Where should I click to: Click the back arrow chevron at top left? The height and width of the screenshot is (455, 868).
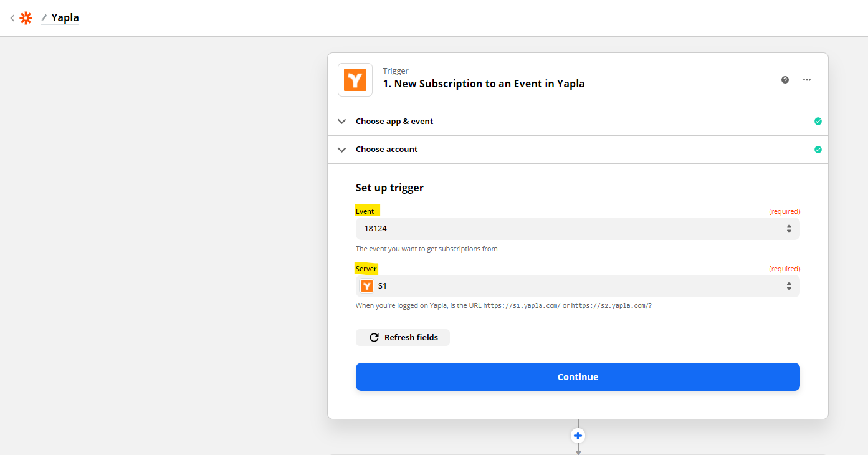click(11, 17)
